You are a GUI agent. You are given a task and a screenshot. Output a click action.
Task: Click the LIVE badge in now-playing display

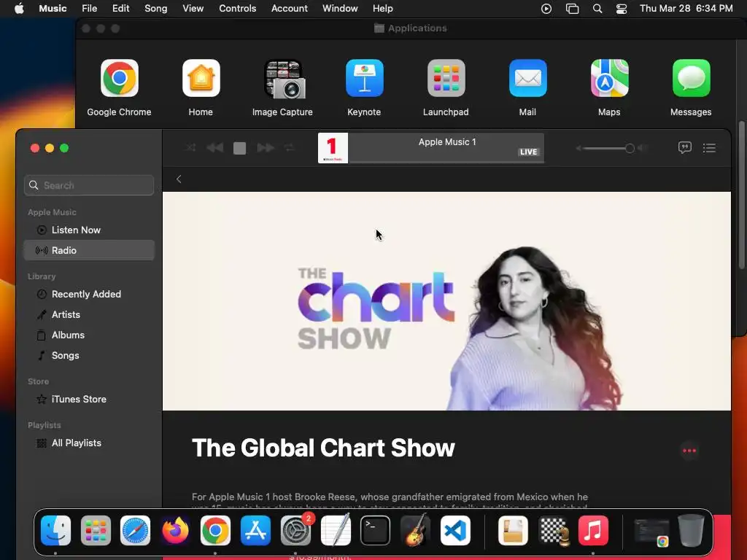[528, 152]
